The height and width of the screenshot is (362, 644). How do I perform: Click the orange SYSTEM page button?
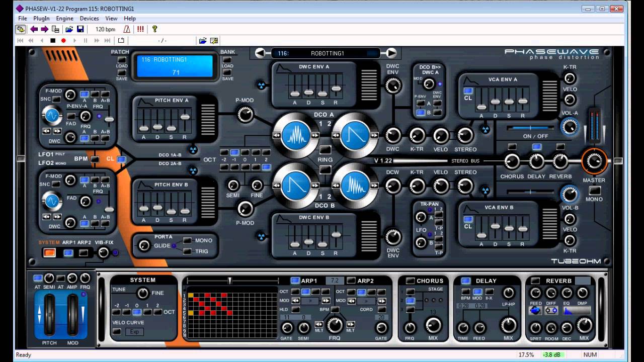(49, 252)
